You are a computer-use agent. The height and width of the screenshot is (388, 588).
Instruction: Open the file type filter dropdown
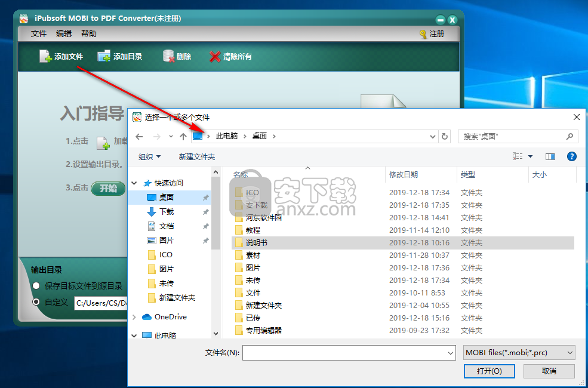point(569,353)
